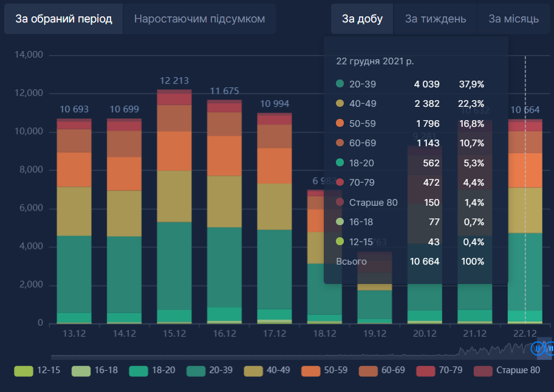Click the 60-69 legend color icon

pos(369,370)
